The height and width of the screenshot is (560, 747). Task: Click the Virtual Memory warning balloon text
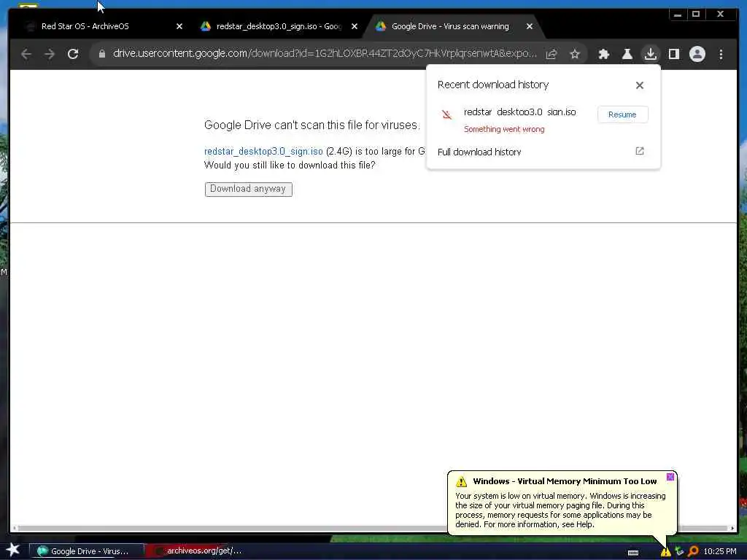pyautogui.click(x=560, y=510)
